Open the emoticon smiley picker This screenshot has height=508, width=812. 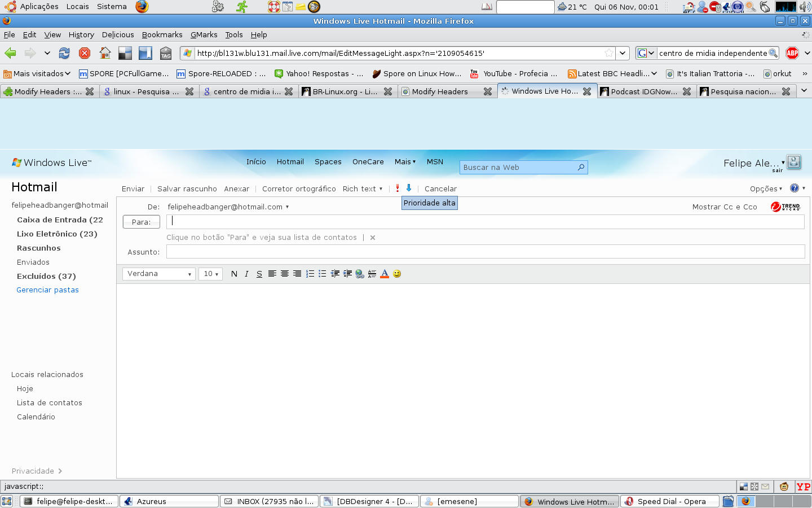pyautogui.click(x=397, y=274)
